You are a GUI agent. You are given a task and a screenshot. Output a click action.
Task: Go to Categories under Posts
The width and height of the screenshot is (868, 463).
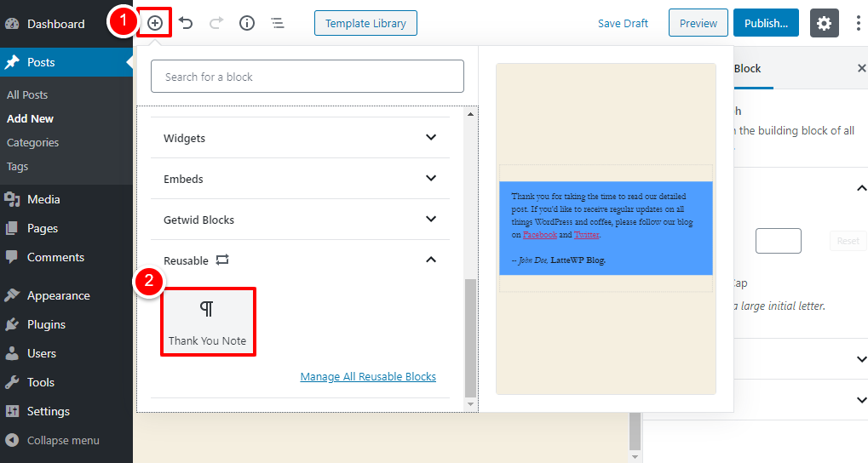32,142
